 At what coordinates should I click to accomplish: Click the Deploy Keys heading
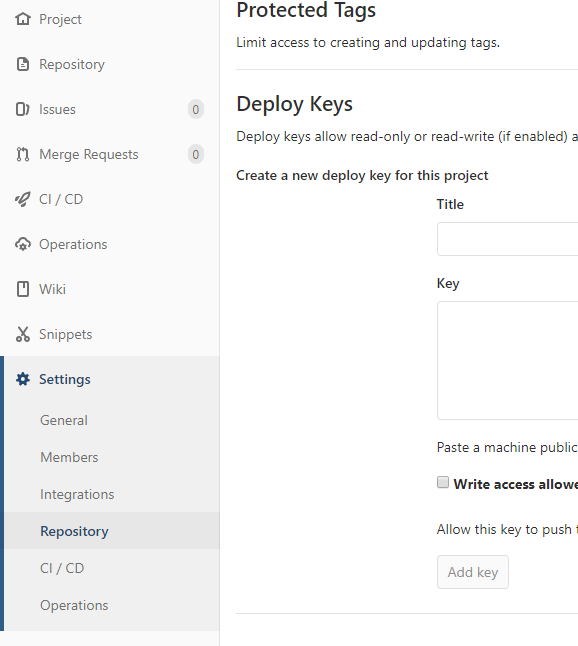click(x=295, y=104)
